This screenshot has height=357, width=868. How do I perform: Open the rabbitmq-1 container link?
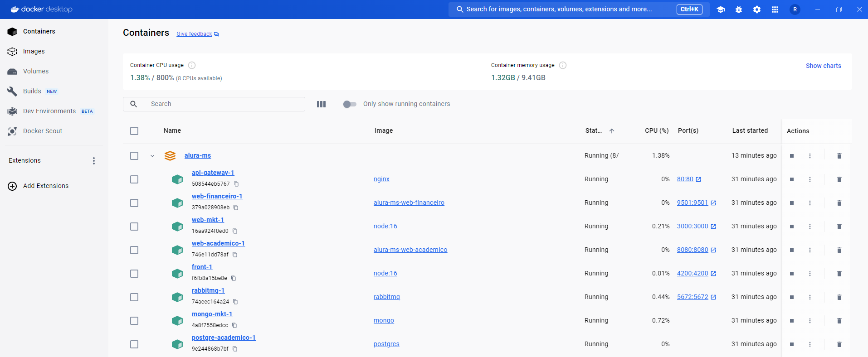[208, 290]
